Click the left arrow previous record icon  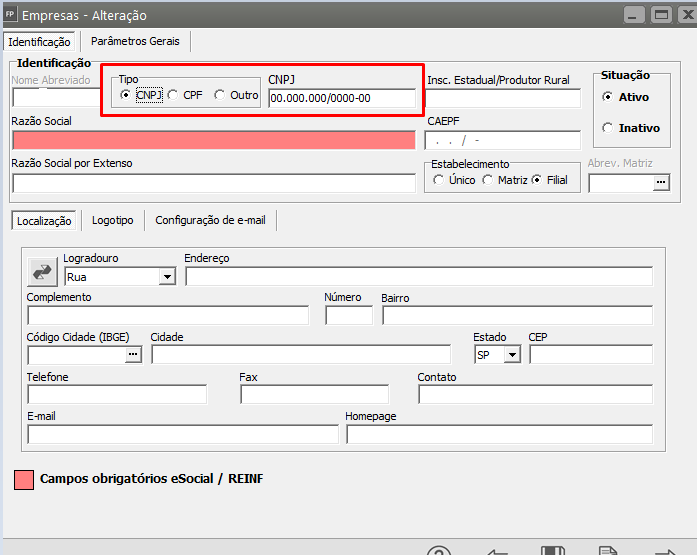[x=497, y=549]
